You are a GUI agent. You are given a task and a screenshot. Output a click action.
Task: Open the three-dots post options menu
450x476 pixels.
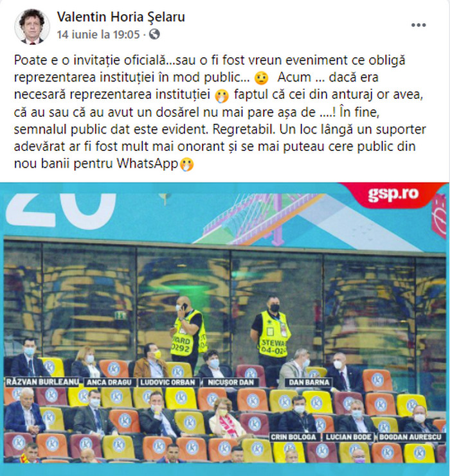click(x=419, y=25)
